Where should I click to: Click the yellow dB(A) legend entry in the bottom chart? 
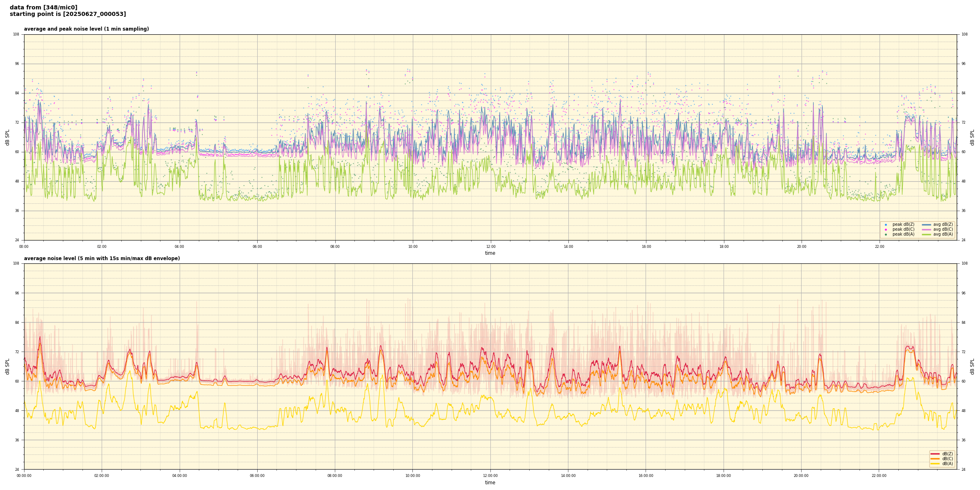(x=935, y=463)
